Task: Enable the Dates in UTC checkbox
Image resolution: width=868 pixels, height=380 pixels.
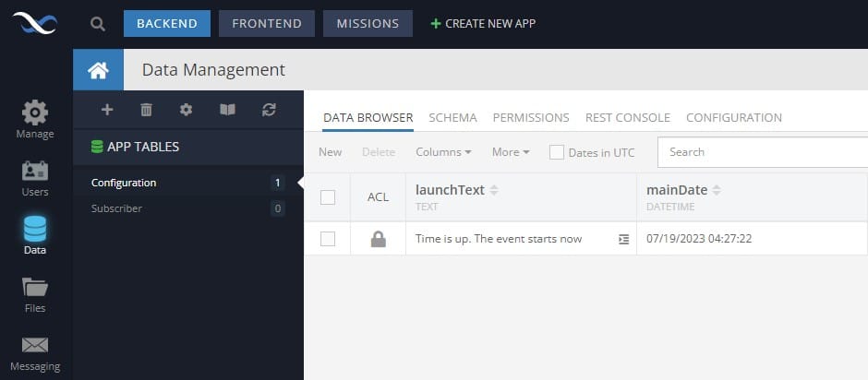Action: point(556,152)
